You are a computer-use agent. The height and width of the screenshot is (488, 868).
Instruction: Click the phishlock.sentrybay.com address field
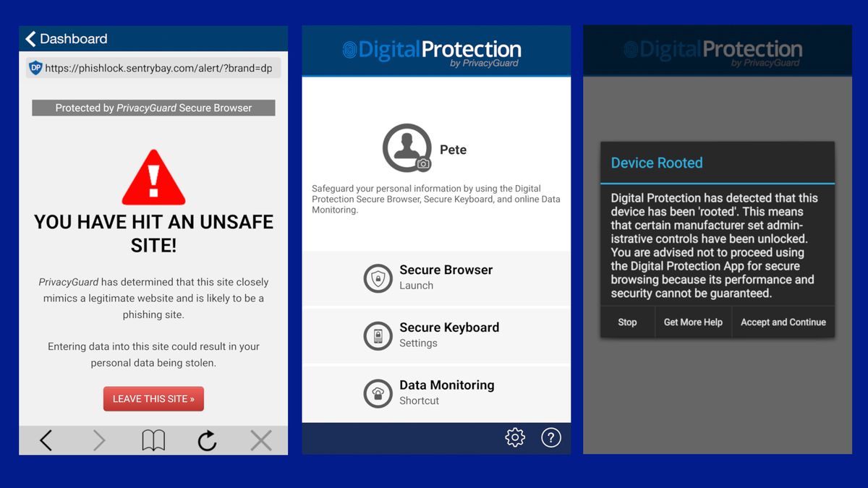159,67
